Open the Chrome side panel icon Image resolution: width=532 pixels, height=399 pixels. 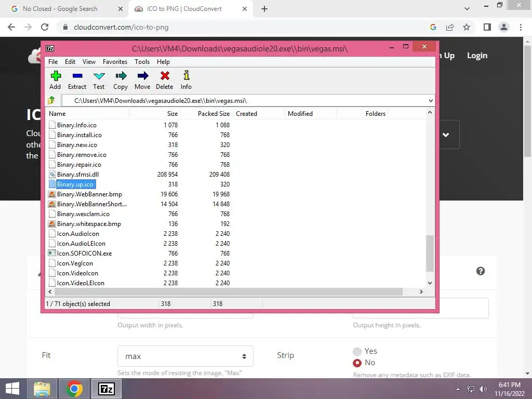pyautogui.click(x=487, y=27)
